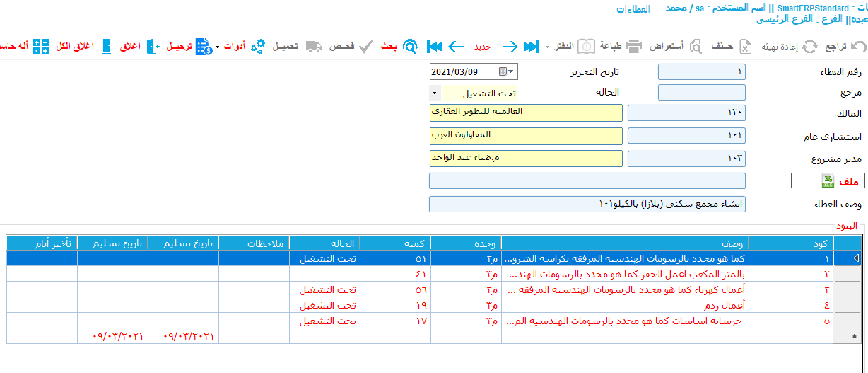Open the أدوات tools dropdown menu
The image size is (868, 373).
216,47
